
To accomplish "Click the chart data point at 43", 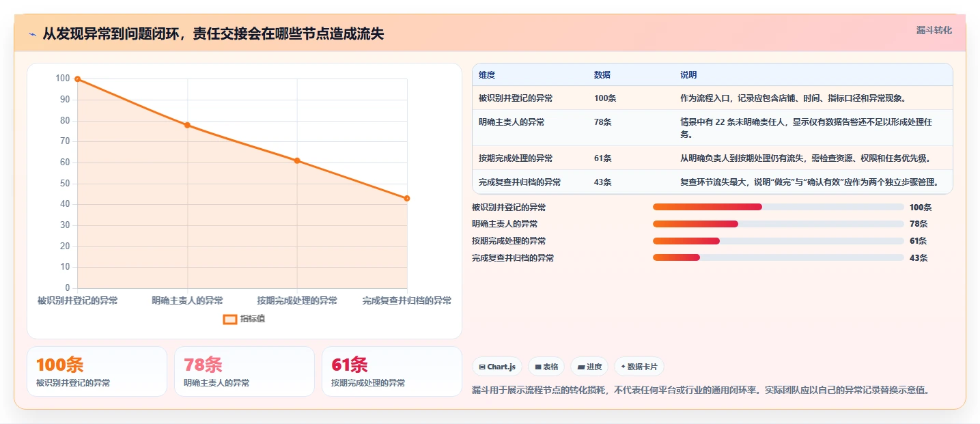I will coord(407,198).
